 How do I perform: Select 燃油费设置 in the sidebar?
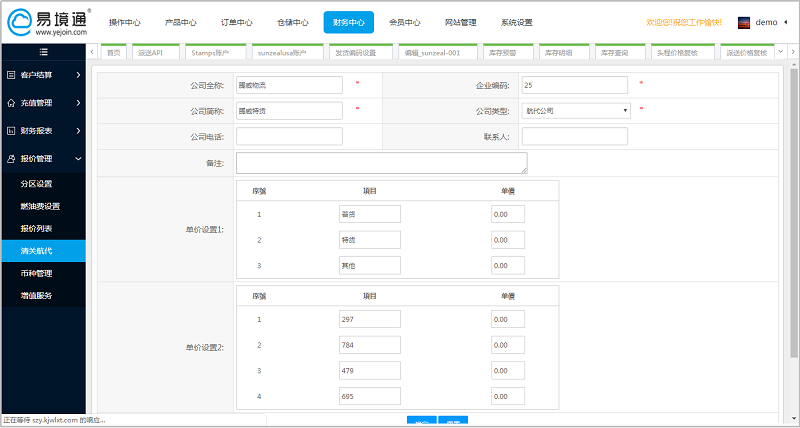tap(40, 207)
